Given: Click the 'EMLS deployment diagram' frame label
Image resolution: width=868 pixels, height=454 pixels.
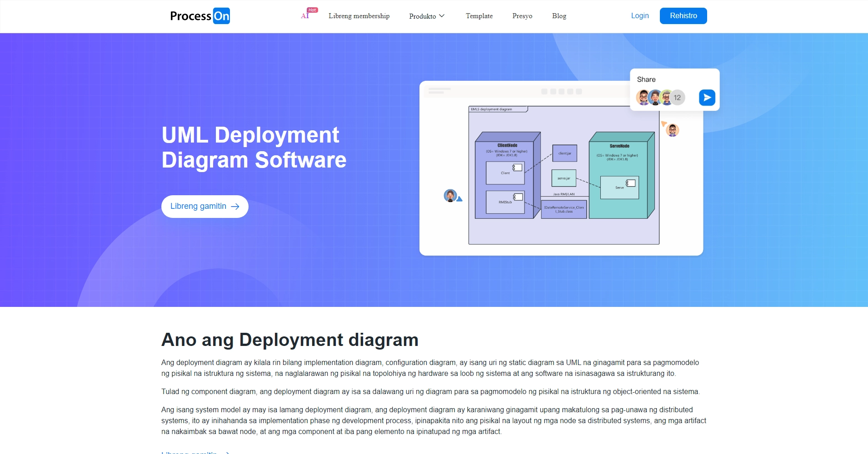Looking at the screenshot, I should point(492,109).
